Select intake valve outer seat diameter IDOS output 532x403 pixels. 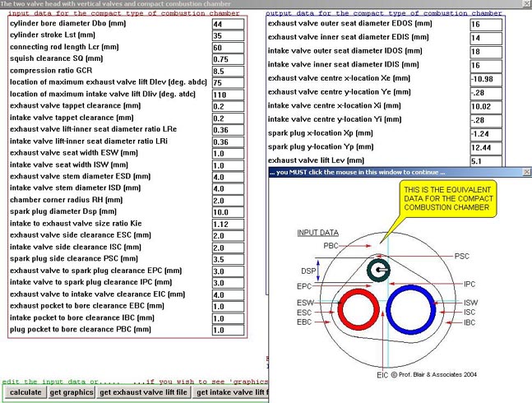[x=486, y=52]
